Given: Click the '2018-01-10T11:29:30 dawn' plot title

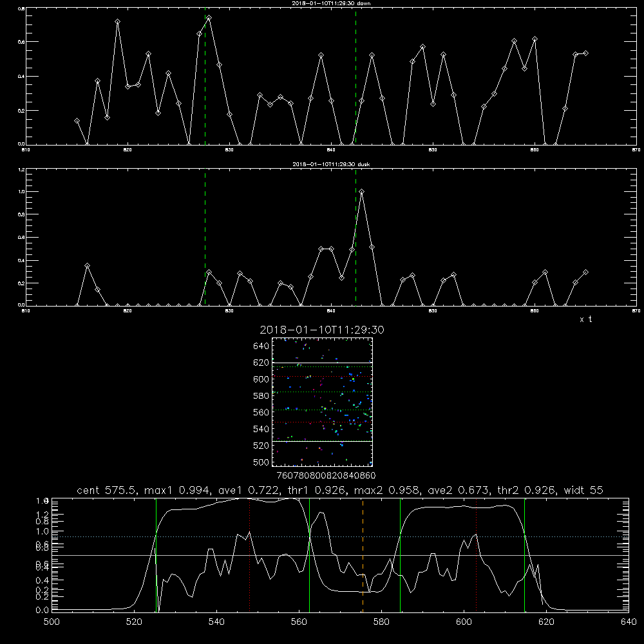Looking at the screenshot, I should pos(331,3).
